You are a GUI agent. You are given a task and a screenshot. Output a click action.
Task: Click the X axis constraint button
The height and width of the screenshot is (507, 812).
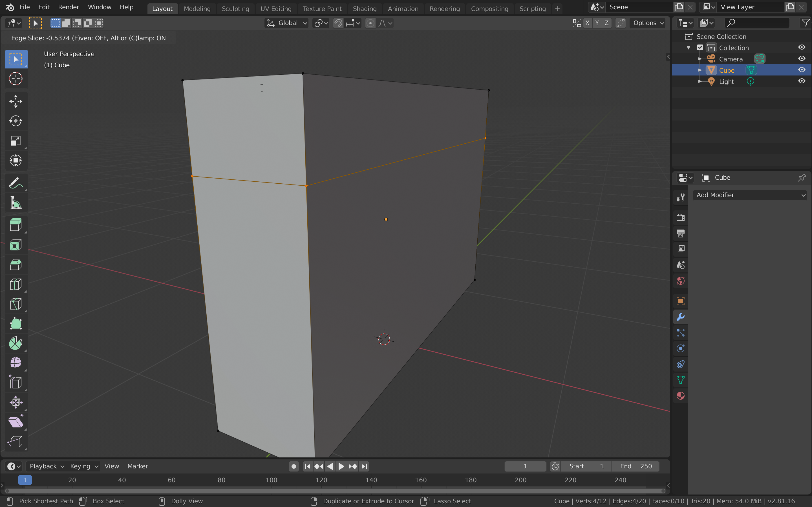coord(588,23)
